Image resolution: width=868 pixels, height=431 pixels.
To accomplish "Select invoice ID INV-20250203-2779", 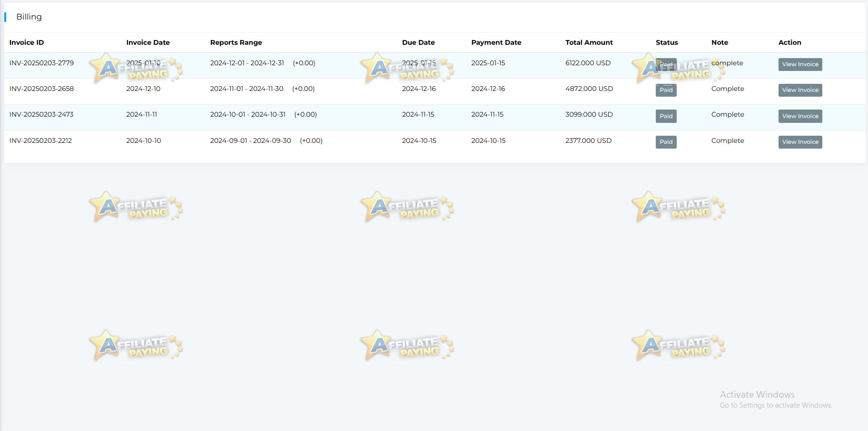I will [41, 63].
